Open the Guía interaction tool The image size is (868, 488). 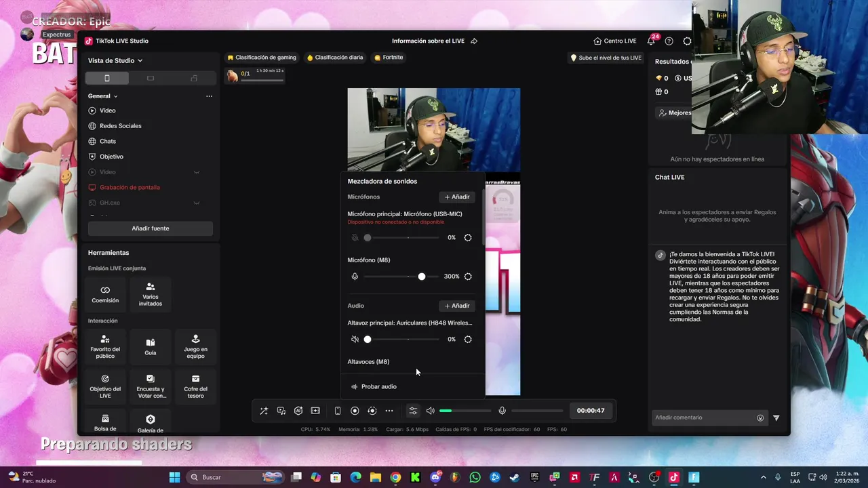point(151,346)
